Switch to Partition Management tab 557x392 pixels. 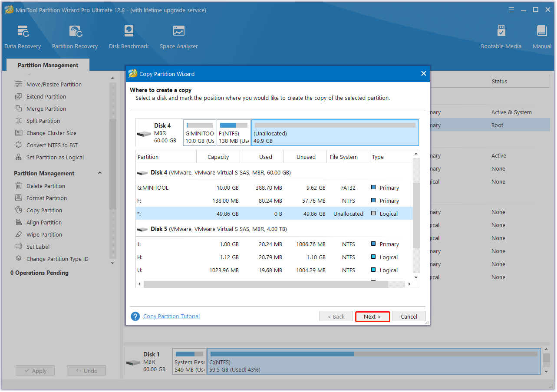[x=48, y=65]
